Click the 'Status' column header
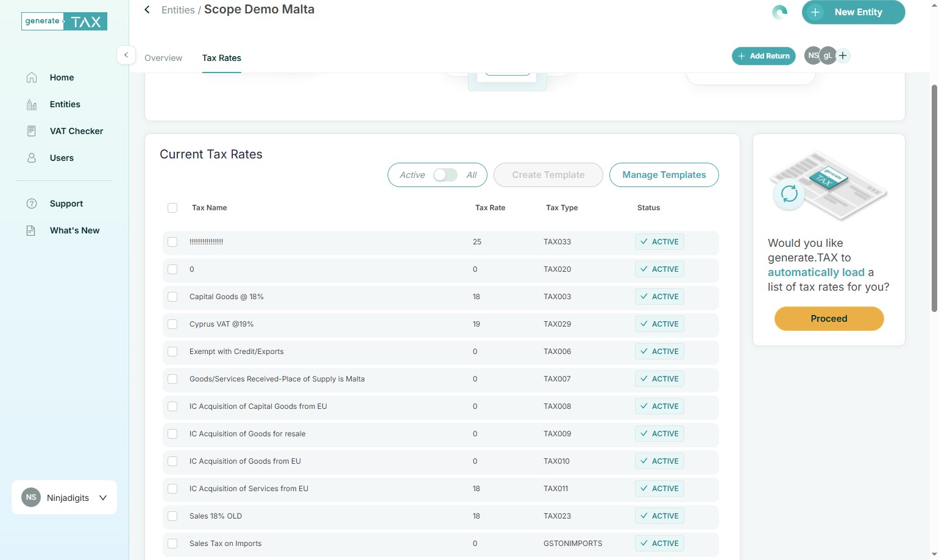This screenshot has width=939, height=560. 648,208
